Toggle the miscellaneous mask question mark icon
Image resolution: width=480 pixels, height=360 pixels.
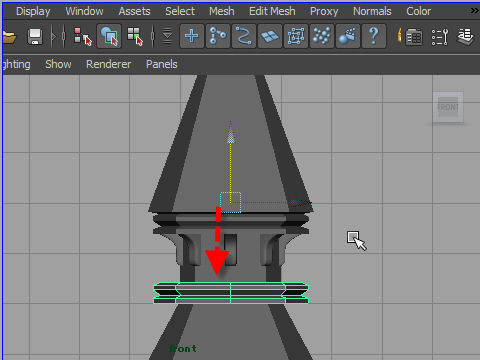coord(374,36)
